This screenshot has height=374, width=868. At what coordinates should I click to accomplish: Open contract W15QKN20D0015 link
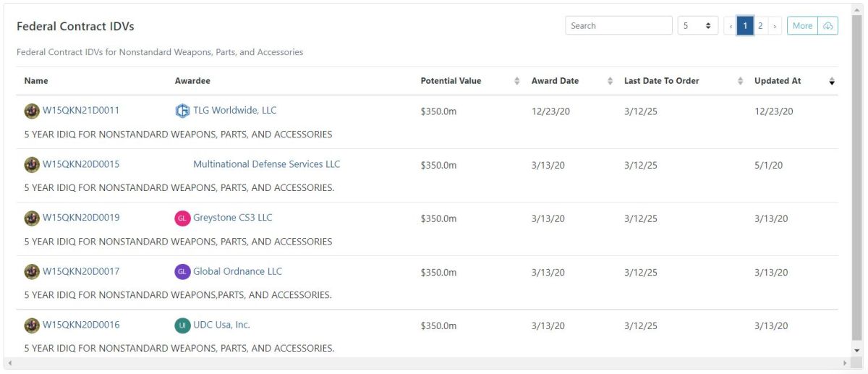pyautogui.click(x=81, y=164)
